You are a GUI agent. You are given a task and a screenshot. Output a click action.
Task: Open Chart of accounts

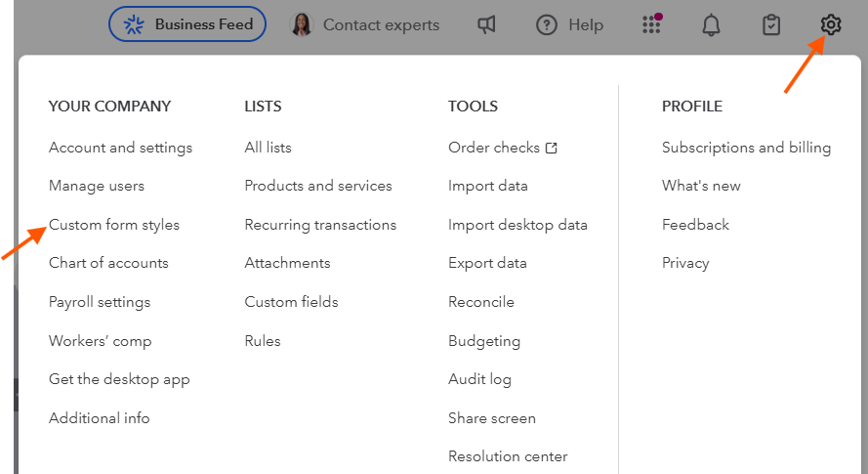108,263
